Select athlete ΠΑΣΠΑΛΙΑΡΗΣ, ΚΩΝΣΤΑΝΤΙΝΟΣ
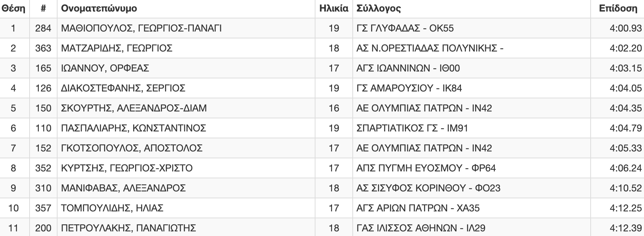This screenshot has width=644, height=236. pyautogui.click(x=134, y=128)
